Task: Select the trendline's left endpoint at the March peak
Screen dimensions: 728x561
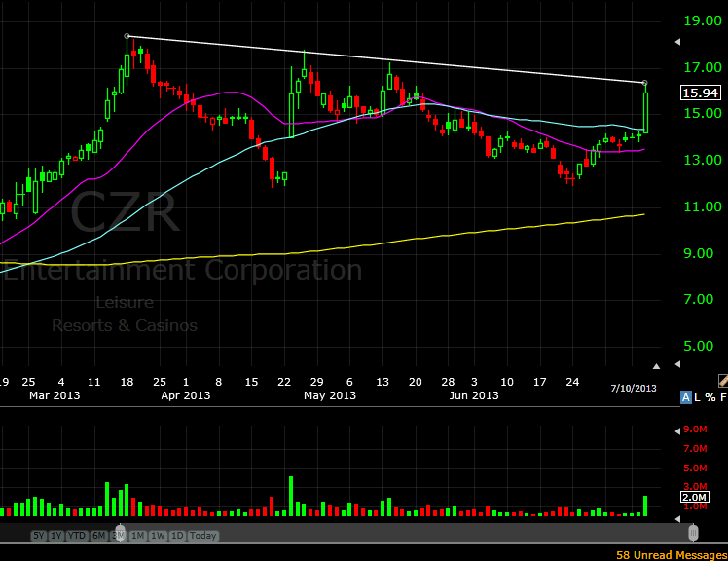Action: (x=127, y=36)
